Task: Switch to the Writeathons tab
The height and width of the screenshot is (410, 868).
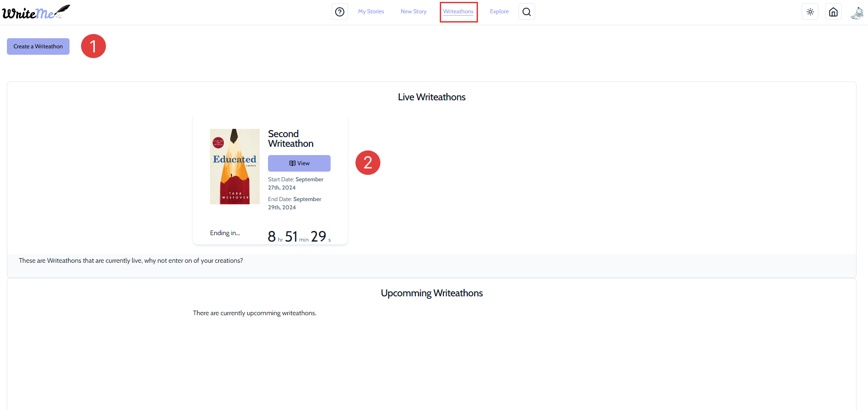Action: pyautogui.click(x=458, y=12)
